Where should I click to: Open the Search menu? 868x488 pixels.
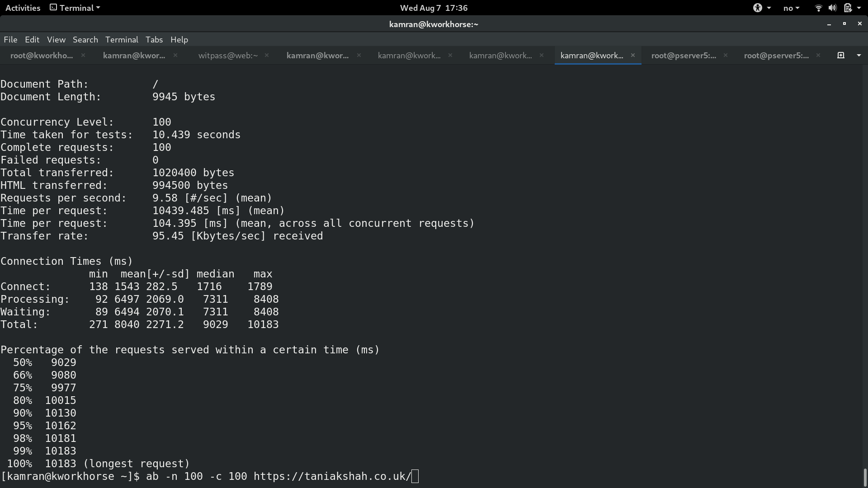[85, 40]
